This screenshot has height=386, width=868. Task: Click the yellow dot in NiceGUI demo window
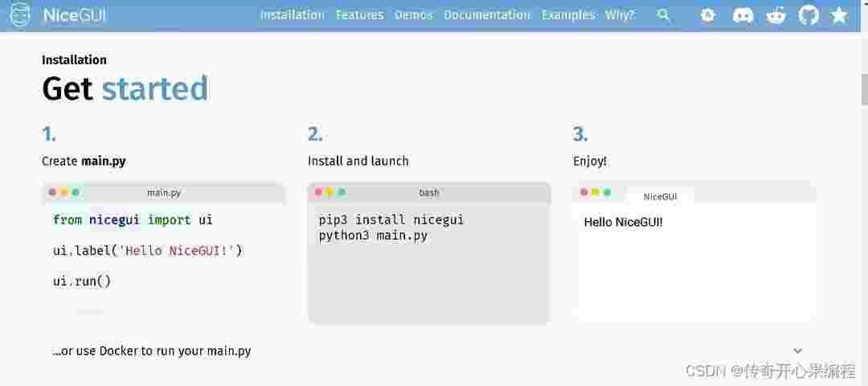point(595,192)
